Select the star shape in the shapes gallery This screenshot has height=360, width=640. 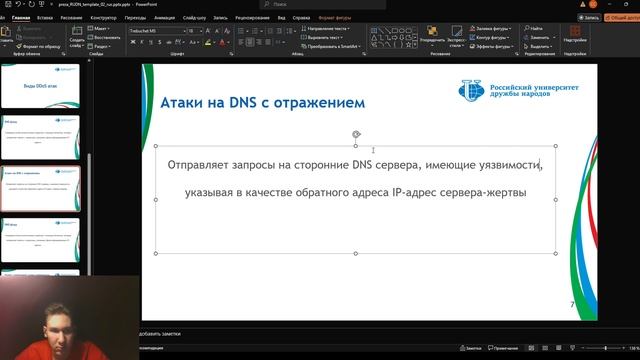pyautogui.click(x=408, y=44)
